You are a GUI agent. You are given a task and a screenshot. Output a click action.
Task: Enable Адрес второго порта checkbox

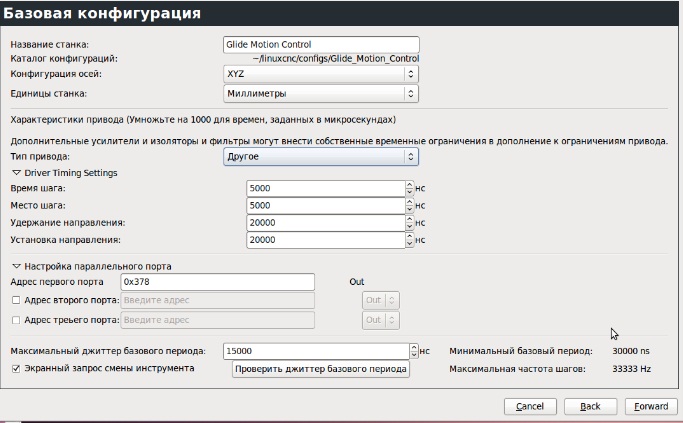tap(15, 300)
